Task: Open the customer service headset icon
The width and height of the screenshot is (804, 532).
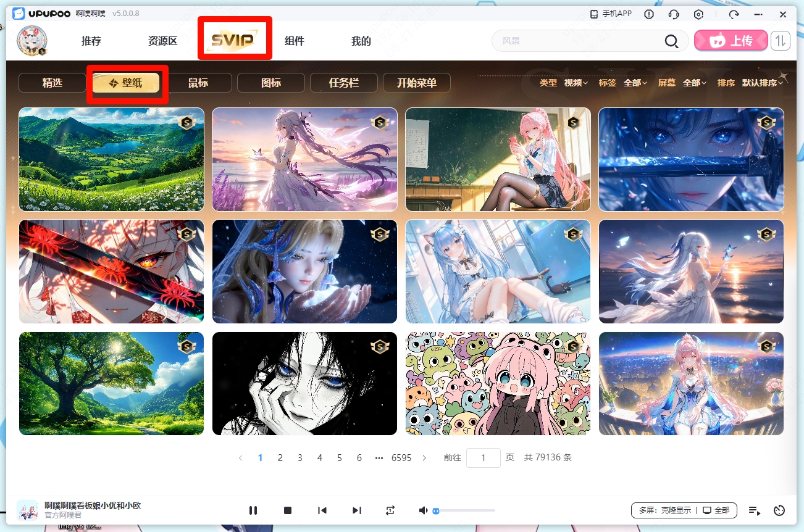Action: [x=674, y=14]
